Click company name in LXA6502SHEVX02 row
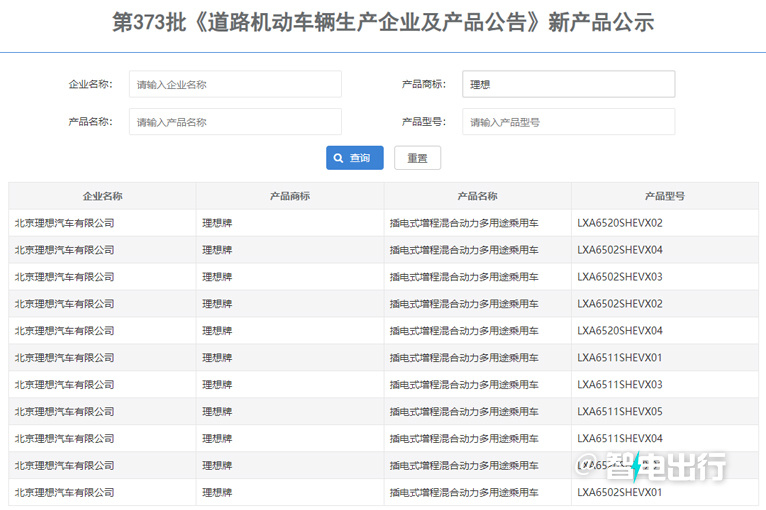The width and height of the screenshot is (766, 510). [x=64, y=304]
